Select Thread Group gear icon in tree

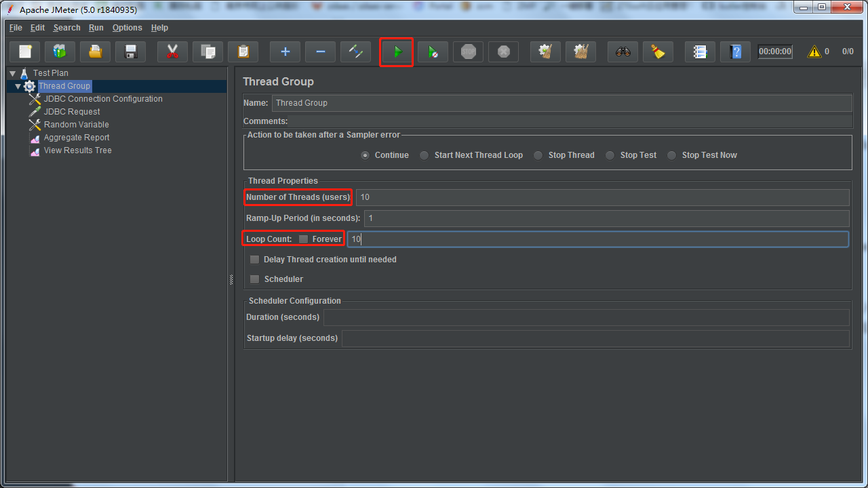click(x=30, y=86)
